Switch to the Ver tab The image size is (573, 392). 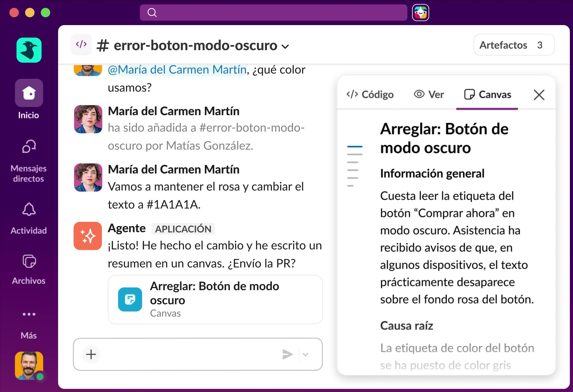(x=429, y=94)
